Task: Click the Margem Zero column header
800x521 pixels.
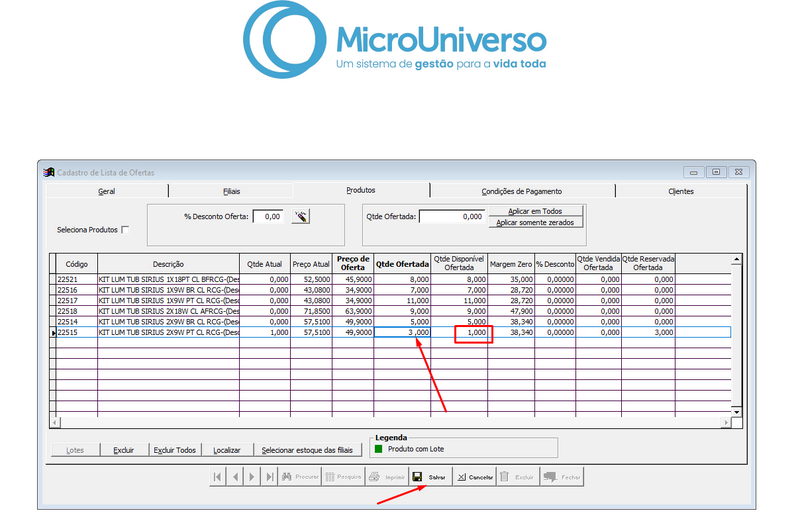Action: (511, 264)
